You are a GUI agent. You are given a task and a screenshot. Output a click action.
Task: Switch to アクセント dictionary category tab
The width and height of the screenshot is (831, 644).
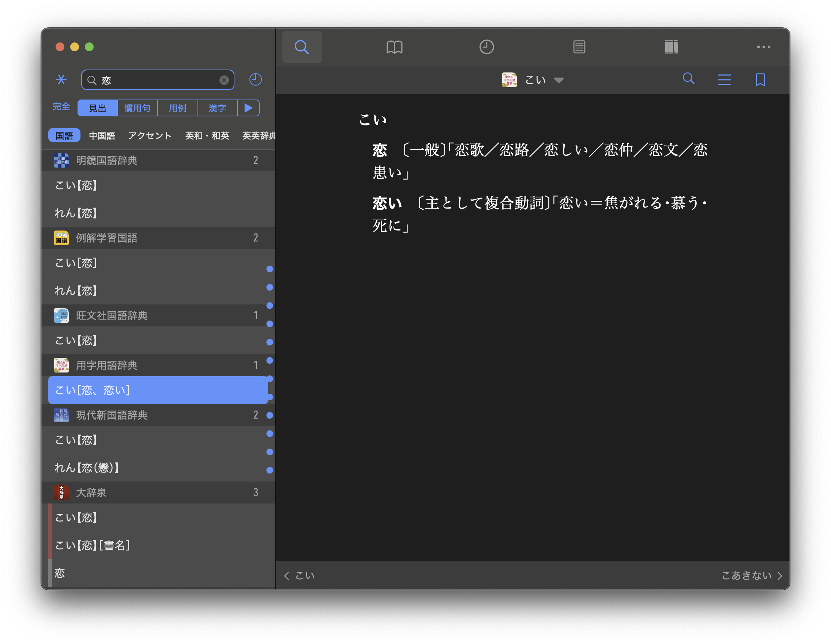click(150, 135)
